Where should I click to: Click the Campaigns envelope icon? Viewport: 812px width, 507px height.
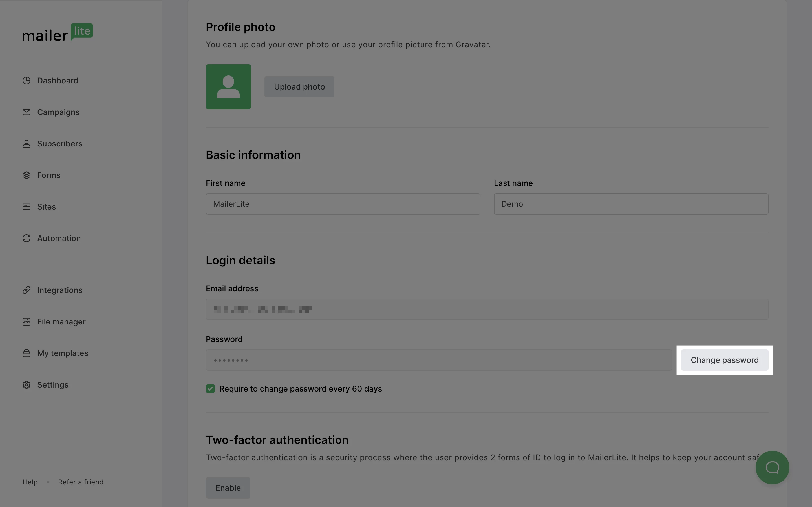(x=27, y=112)
